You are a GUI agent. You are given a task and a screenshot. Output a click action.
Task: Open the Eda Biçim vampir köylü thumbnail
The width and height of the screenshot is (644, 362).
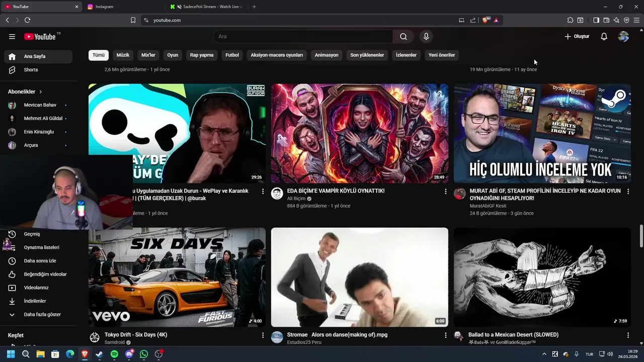point(360,133)
